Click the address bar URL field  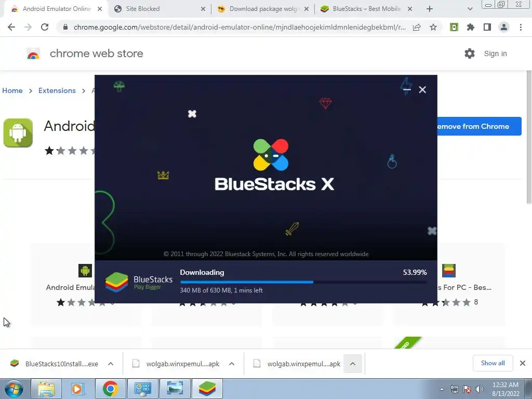coord(240,27)
